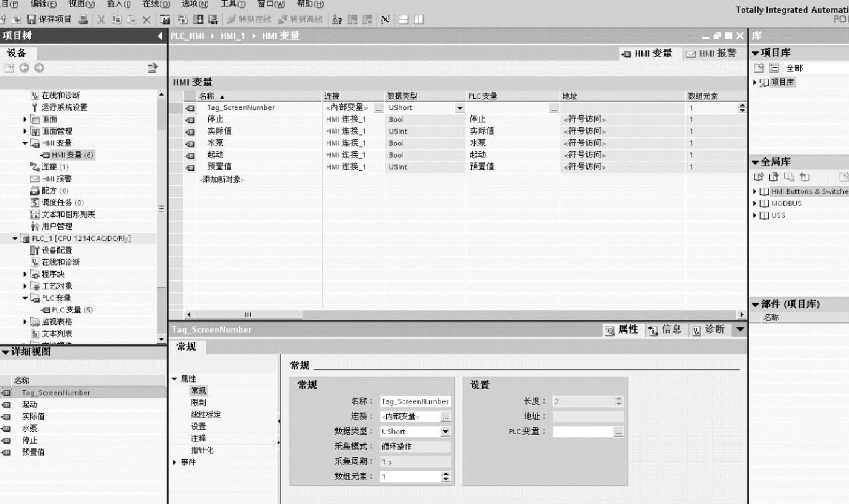Select 连接 (1) in the project tree

pos(56,167)
